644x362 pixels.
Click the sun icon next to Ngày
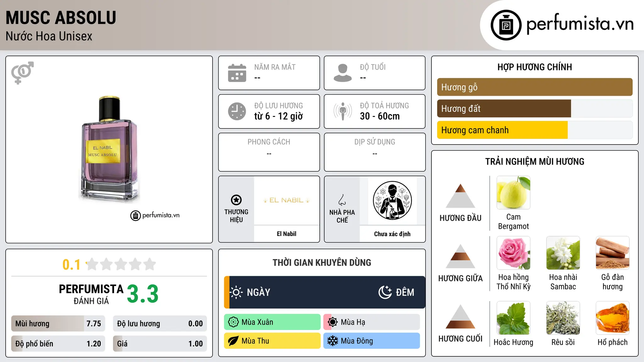tap(236, 292)
